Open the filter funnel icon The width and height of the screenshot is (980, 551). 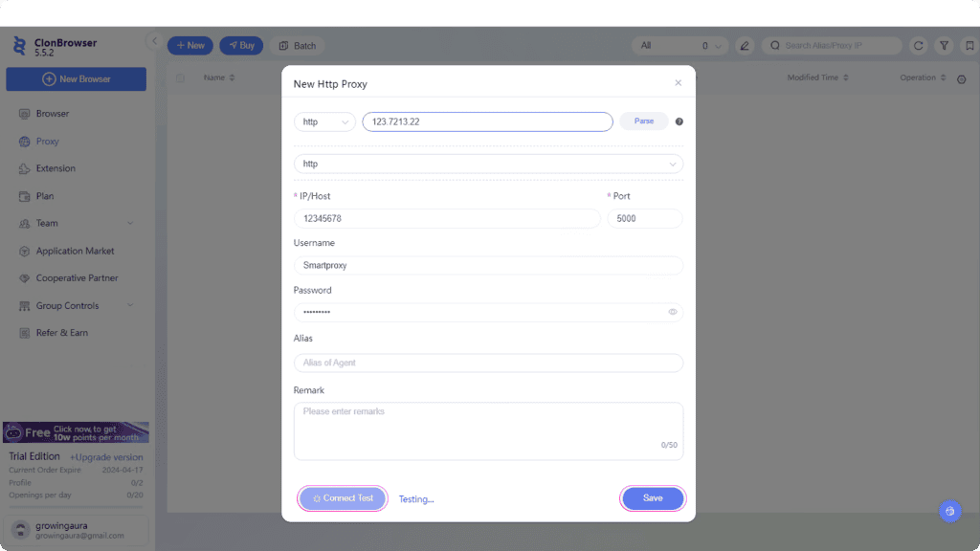[x=944, y=45]
